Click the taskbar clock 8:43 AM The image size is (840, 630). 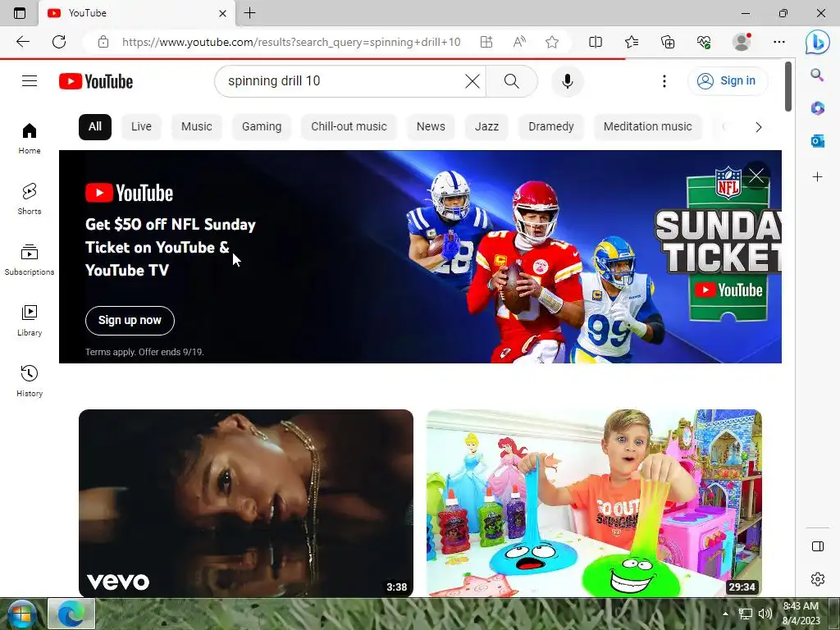coord(801,614)
